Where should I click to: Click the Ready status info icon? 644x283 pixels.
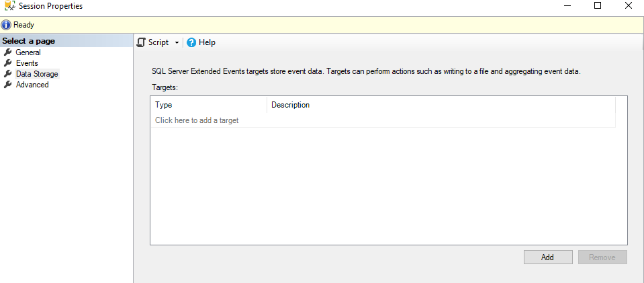(x=7, y=25)
